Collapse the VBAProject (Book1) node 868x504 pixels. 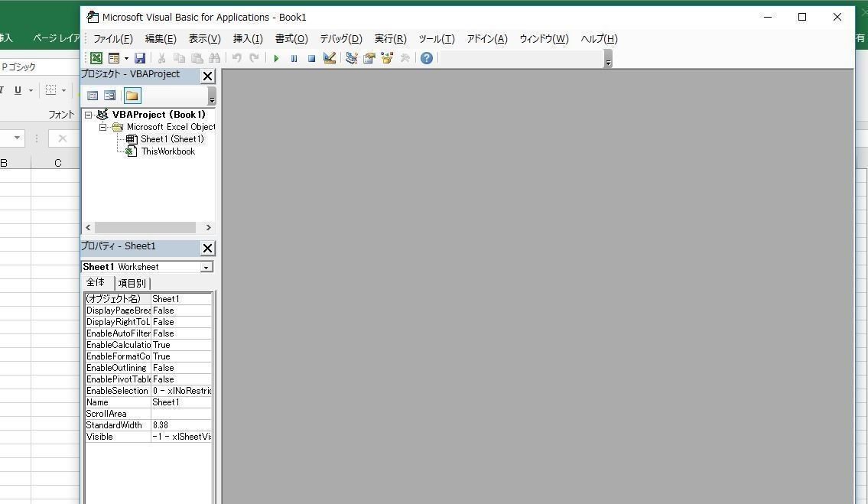pyautogui.click(x=89, y=114)
